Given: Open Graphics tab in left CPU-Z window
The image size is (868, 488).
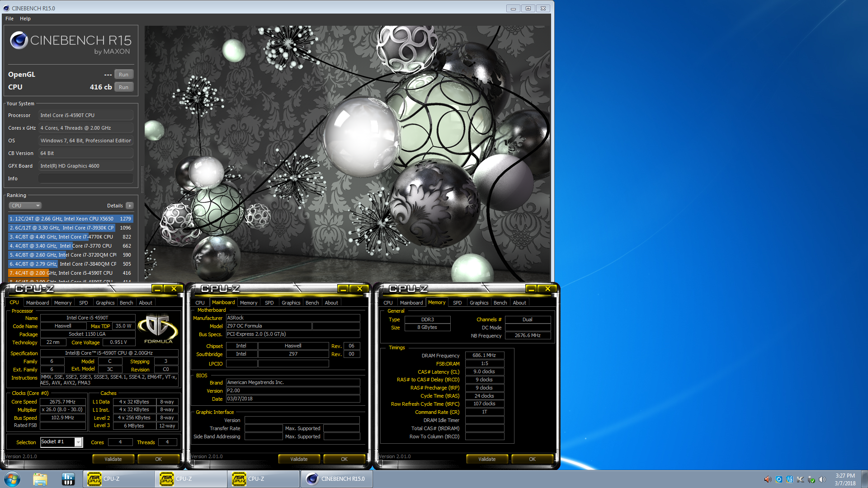Looking at the screenshot, I should (x=105, y=303).
